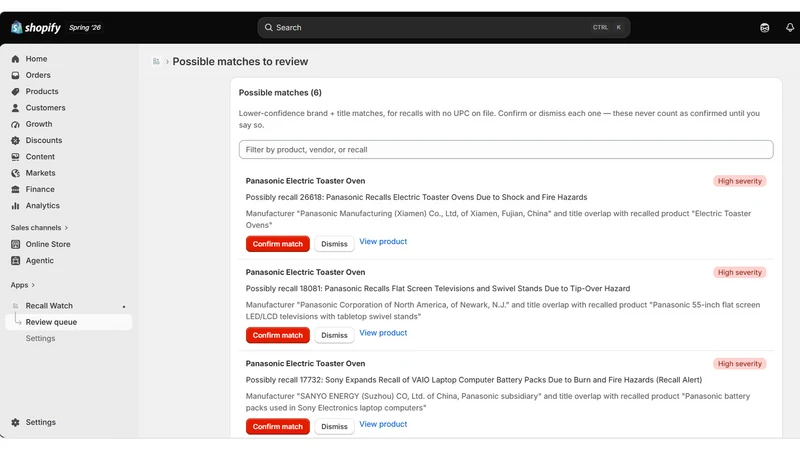Open the Sidekick assistant icon in top bar
This screenshot has width=800, height=450.
pyautogui.click(x=764, y=28)
